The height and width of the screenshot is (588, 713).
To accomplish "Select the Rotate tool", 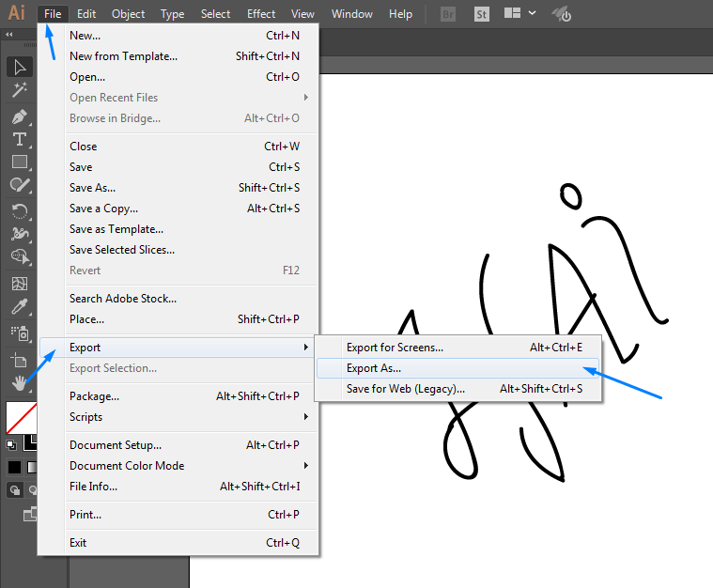I will 19,211.
